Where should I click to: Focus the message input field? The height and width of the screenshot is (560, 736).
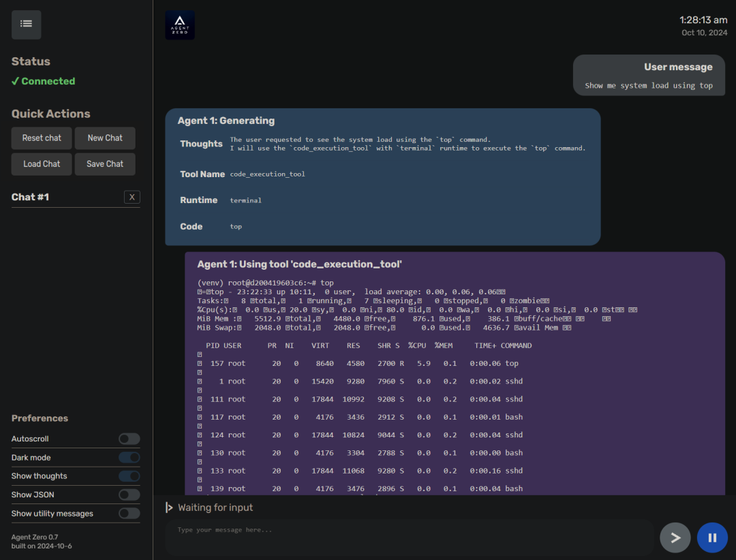[x=410, y=538]
